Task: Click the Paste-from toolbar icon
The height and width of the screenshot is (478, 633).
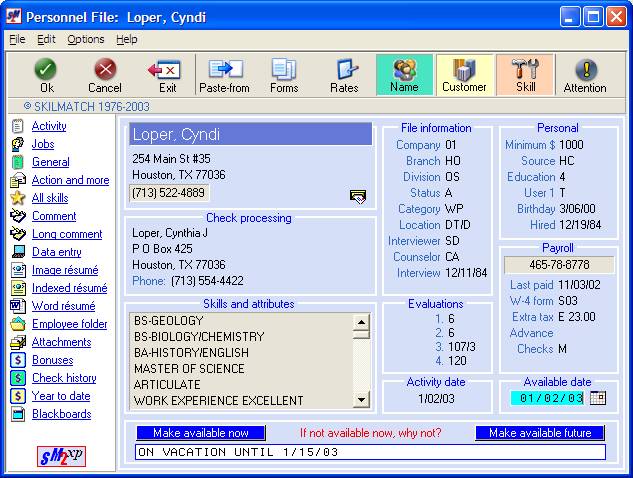Action: pos(224,69)
